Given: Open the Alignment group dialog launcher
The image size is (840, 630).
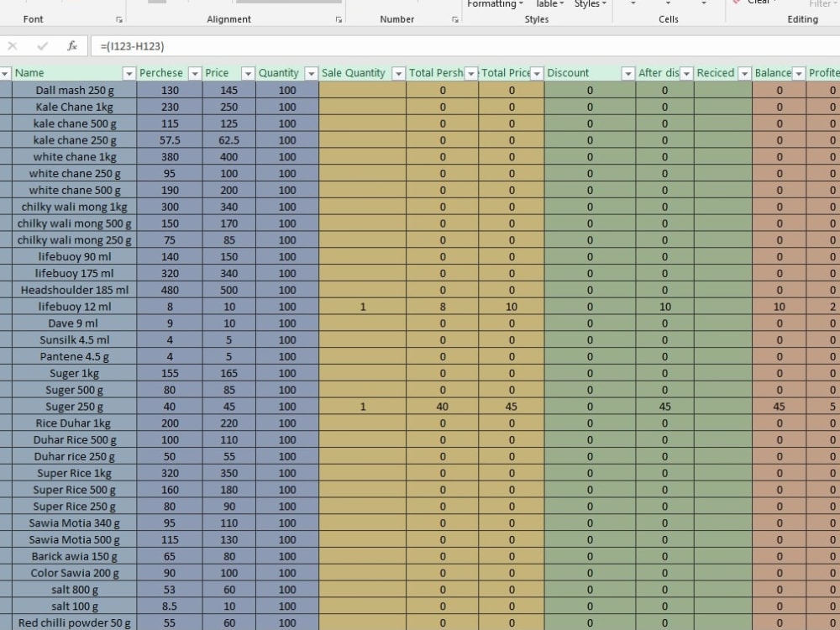Looking at the screenshot, I should point(339,20).
